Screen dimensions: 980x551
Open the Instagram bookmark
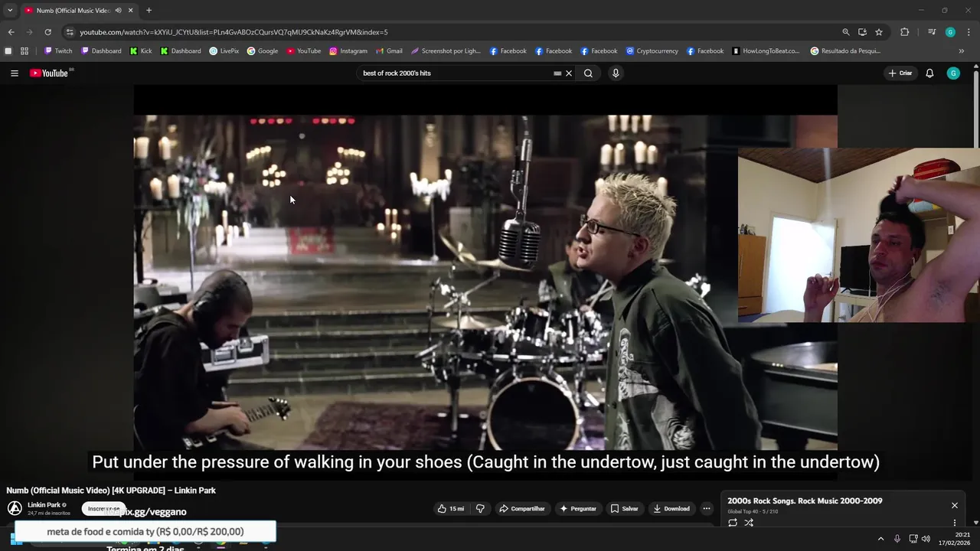[348, 51]
